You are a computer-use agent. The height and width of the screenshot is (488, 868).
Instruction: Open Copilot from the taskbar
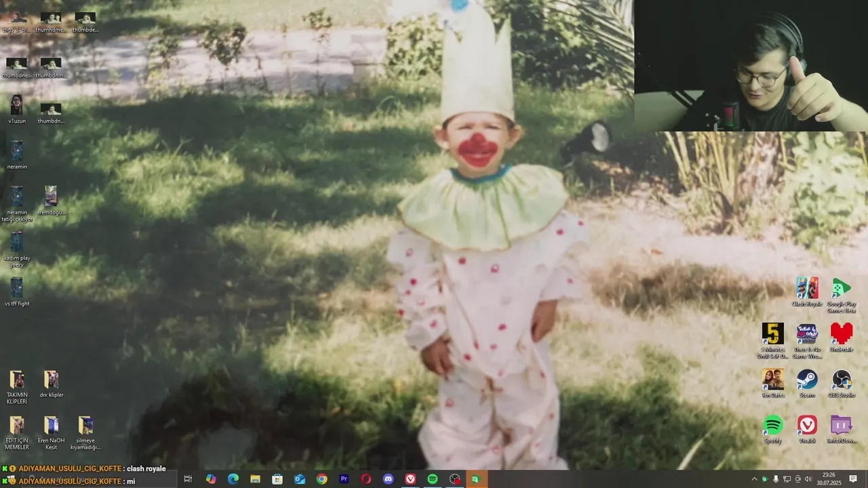[x=211, y=479]
